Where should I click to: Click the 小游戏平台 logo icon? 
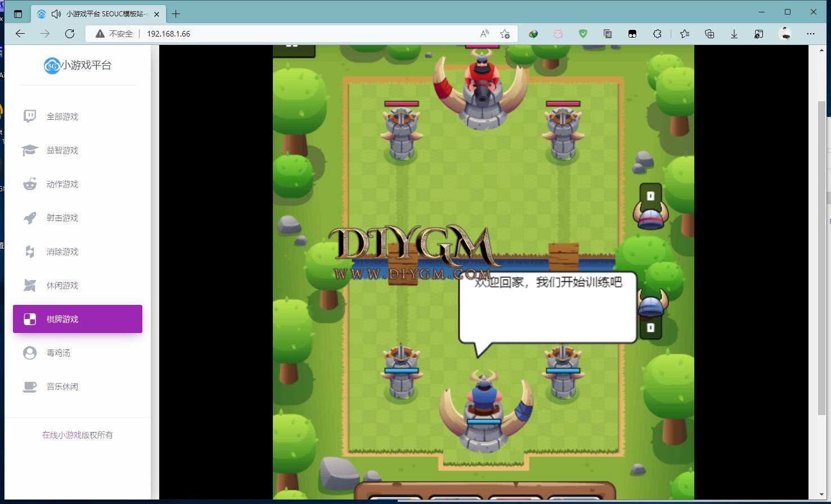[52, 65]
